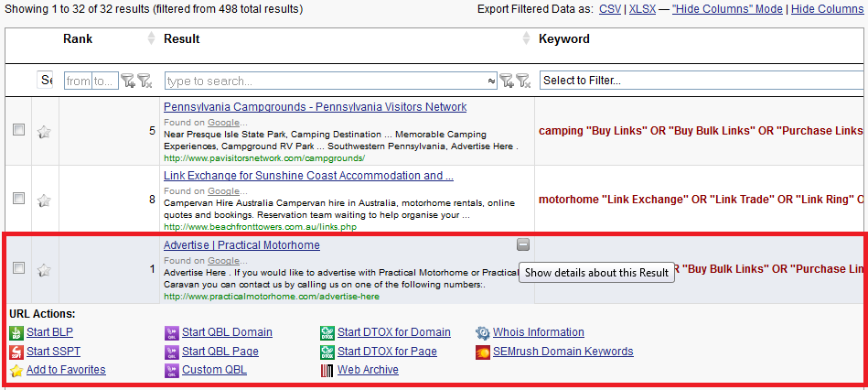Image resolution: width=868 pixels, height=390 pixels.
Task: Click Google link in Link Exchange row
Action: click(224, 191)
